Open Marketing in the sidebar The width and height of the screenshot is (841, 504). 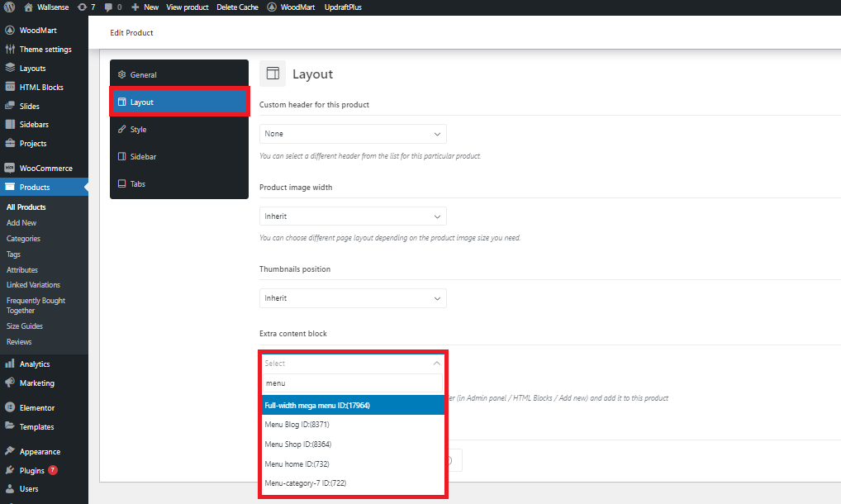point(44,383)
